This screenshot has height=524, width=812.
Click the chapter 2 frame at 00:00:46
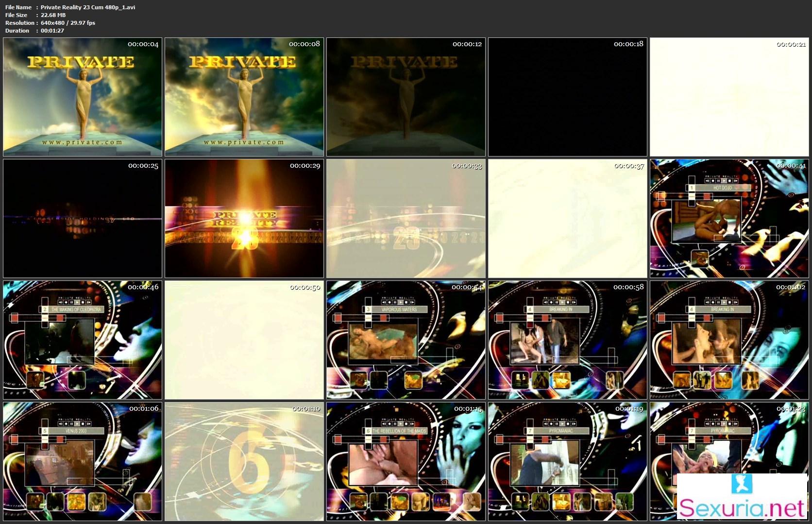[83, 340]
